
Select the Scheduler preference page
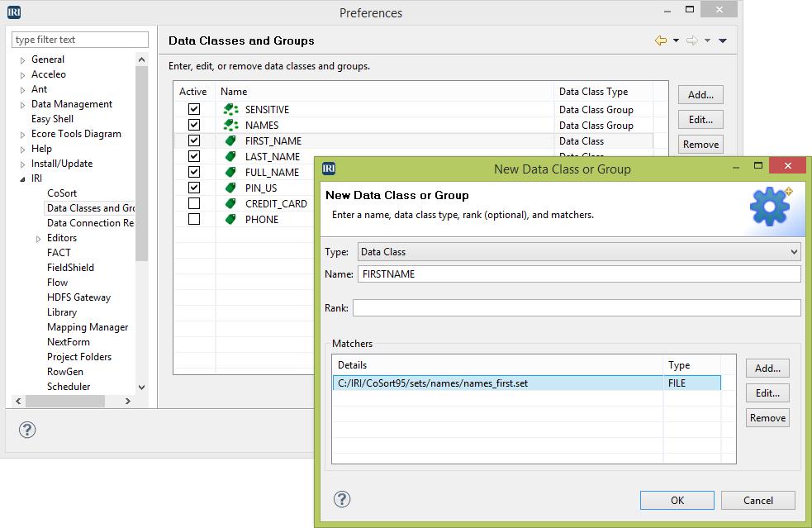pyautogui.click(x=69, y=387)
